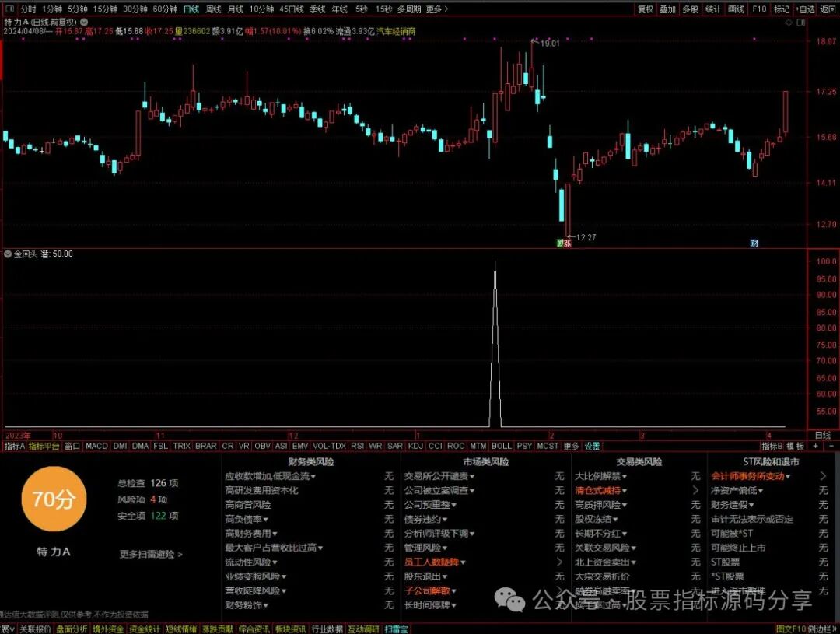Image resolution: width=840 pixels, height=634 pixels.
Task: Expand 应收款增加,低现金流 risk item
Action: click(271, 476)
